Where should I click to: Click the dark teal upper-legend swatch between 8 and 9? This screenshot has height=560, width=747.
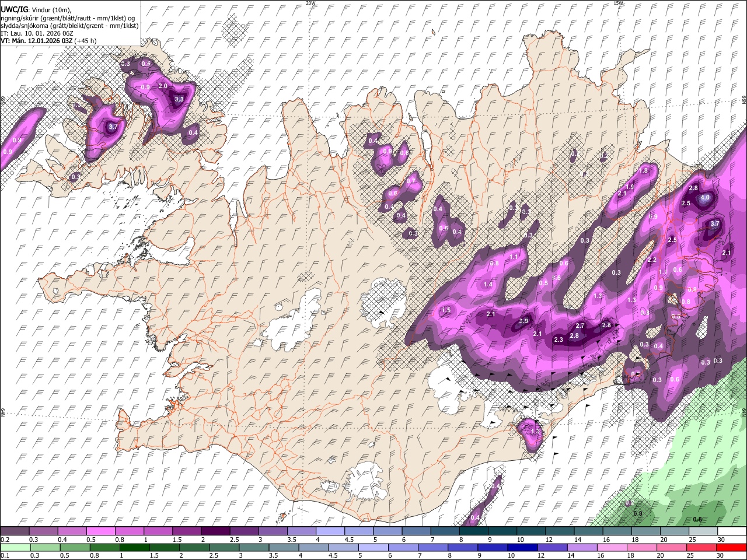[x=473, y=531]
